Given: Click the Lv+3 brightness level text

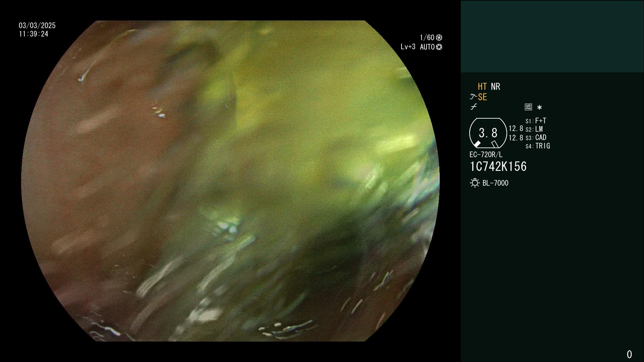Looking at the screenshot, I should coord(408,47).
